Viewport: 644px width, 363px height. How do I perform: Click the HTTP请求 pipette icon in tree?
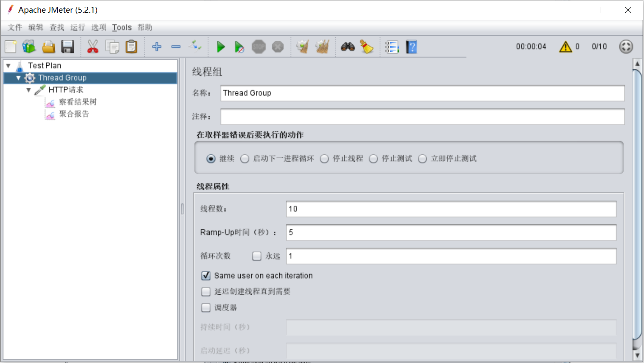40,90
